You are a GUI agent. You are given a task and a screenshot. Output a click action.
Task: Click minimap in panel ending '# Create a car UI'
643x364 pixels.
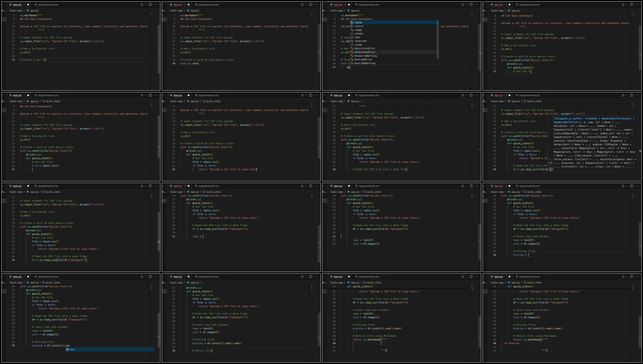[153, 14]
